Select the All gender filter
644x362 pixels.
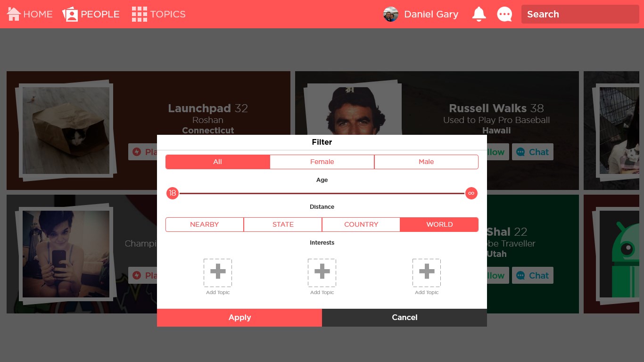point(217,162)
